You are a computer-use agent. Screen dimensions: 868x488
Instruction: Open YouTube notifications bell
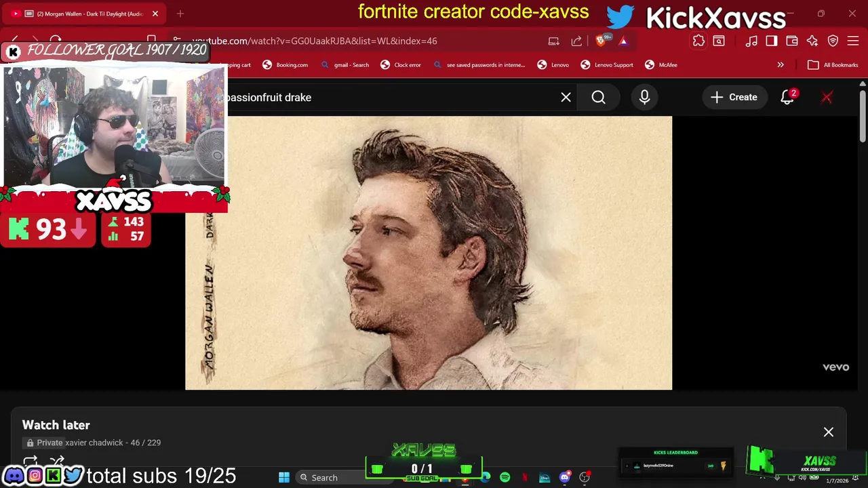[787, 98]
